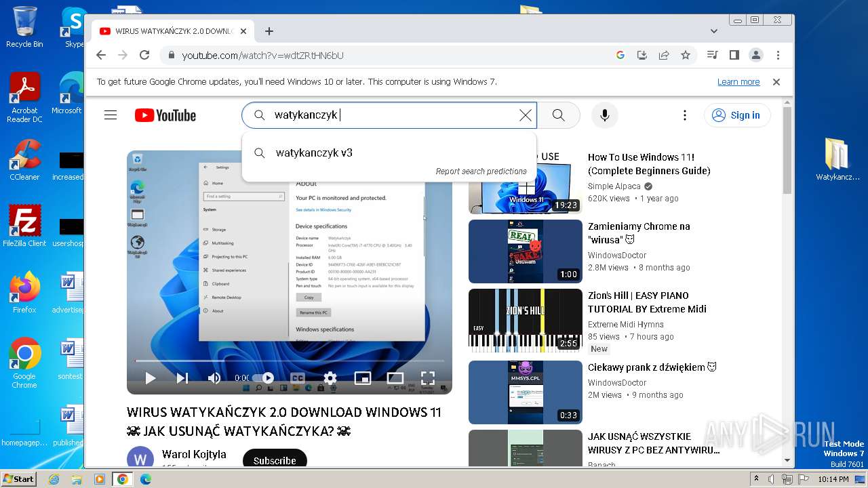Go back in Chrome
The image size is (868, 488).
click(101, 56)
